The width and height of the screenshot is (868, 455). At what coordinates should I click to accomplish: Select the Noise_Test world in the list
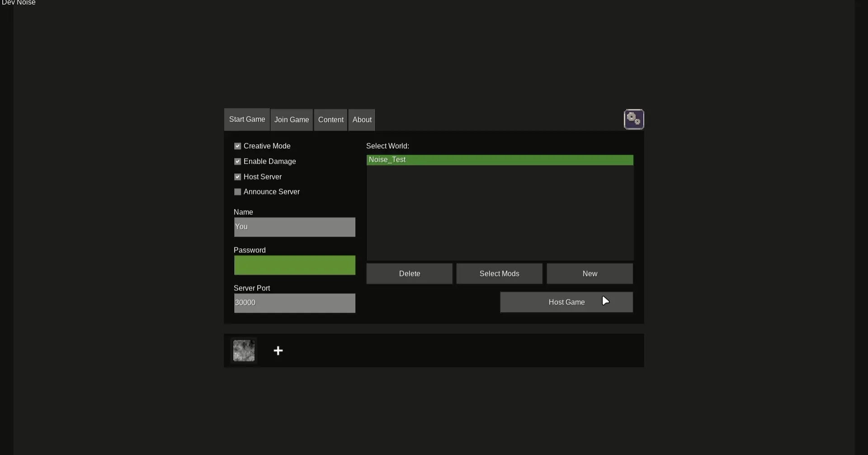coord(500,160)
